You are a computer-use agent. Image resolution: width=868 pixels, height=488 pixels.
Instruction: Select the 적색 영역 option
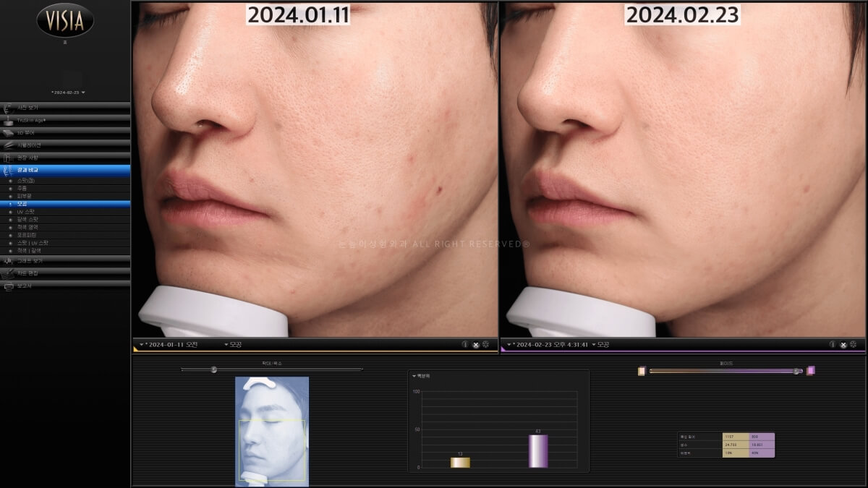(x=65, y=227)
